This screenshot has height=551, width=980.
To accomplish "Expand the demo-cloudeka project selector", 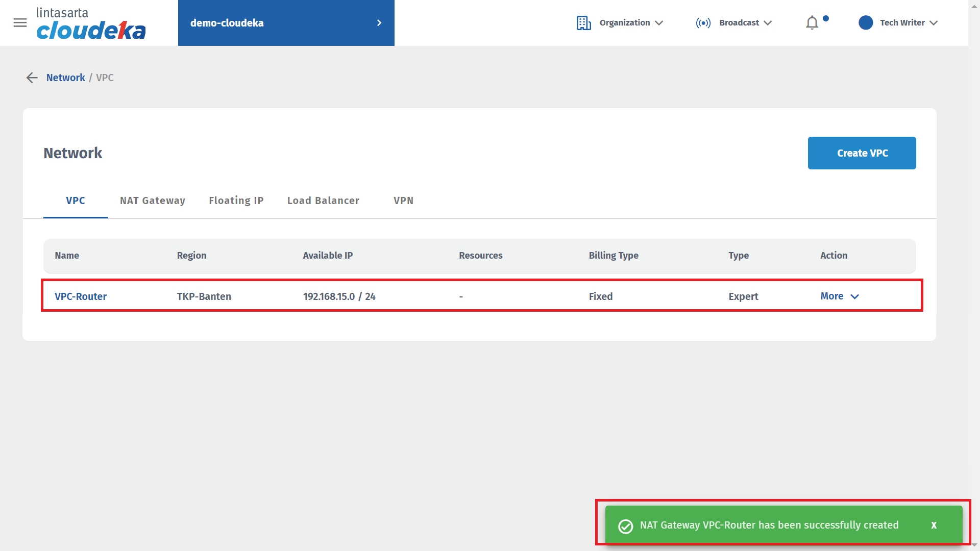I will tap(286, 23).
